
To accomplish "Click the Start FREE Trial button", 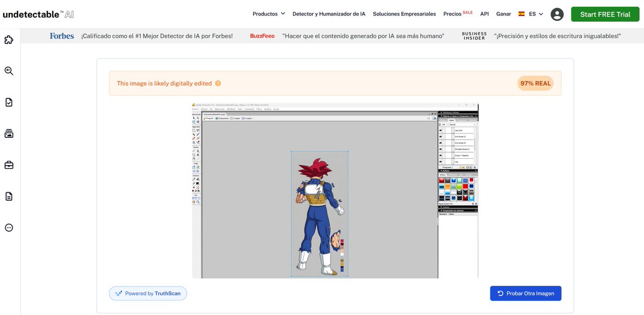I will point(605,14).
